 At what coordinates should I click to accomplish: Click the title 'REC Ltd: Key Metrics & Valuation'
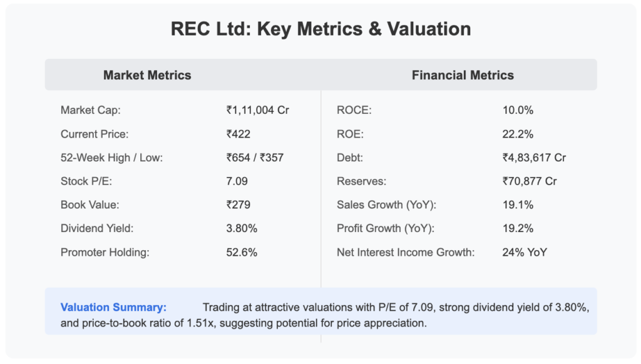tap(320, 29)
